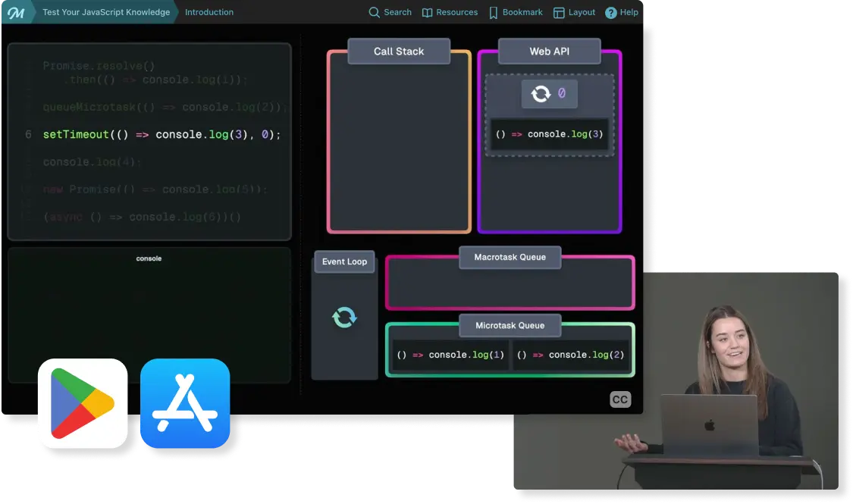Open the Layout panel icon
Viewport: 853px width, 504px height.
pyautogui.click(x=559, y=12)
